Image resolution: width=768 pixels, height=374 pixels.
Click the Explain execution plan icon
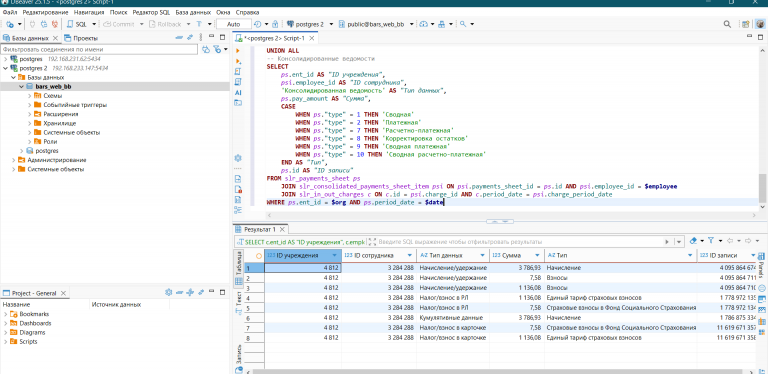(x=238, y=81)
